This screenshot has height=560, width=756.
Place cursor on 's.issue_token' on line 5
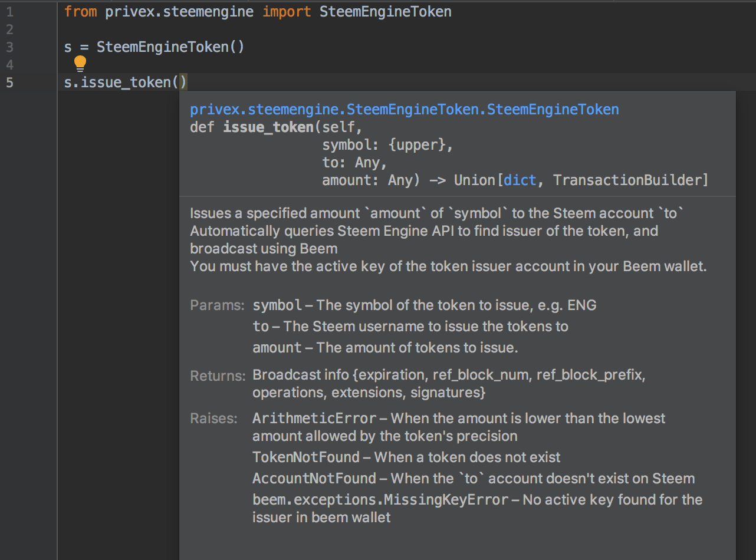[117, 83]
